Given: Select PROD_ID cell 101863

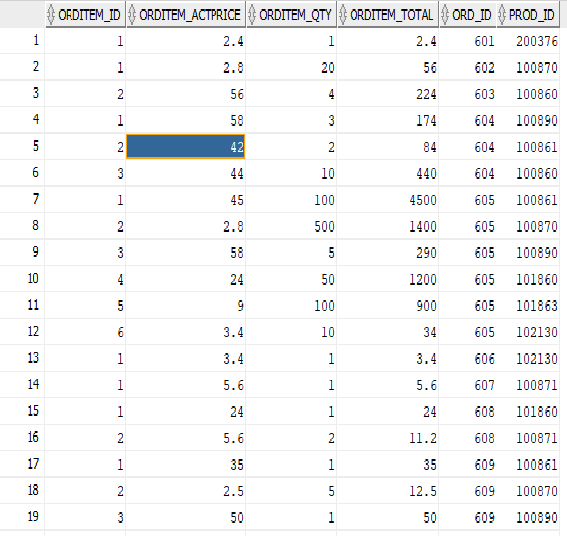Looking at the screenshot, I should 528,305.
